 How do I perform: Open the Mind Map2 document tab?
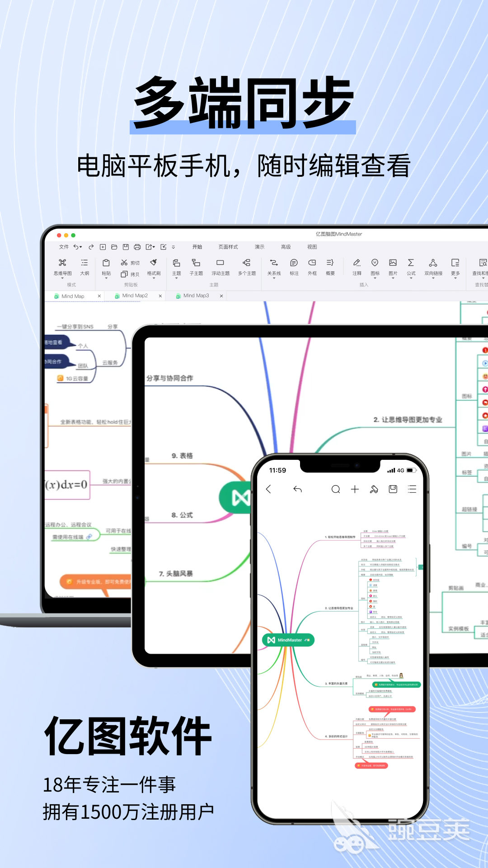tap(135, 296)
